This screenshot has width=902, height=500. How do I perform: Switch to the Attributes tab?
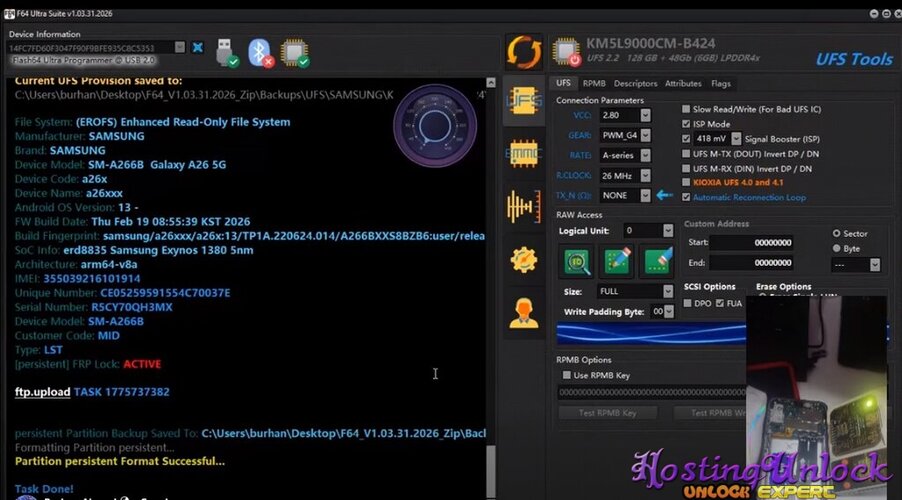(683, 83)
